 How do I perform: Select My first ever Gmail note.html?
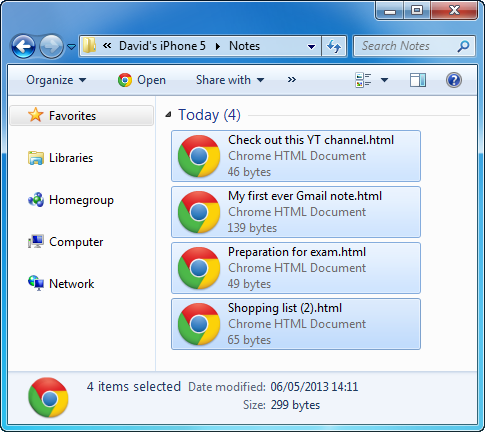click(296, 212)
